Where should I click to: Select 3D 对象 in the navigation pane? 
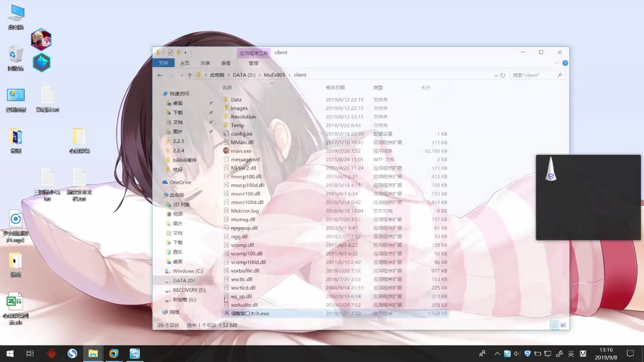[181, 205]
